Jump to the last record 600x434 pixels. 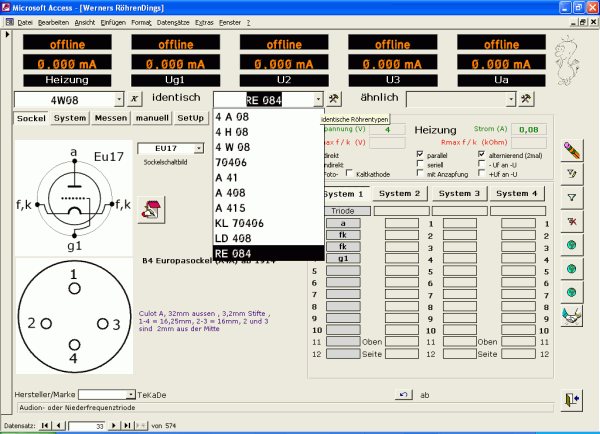pyautogui.click(x=127, y=426)
